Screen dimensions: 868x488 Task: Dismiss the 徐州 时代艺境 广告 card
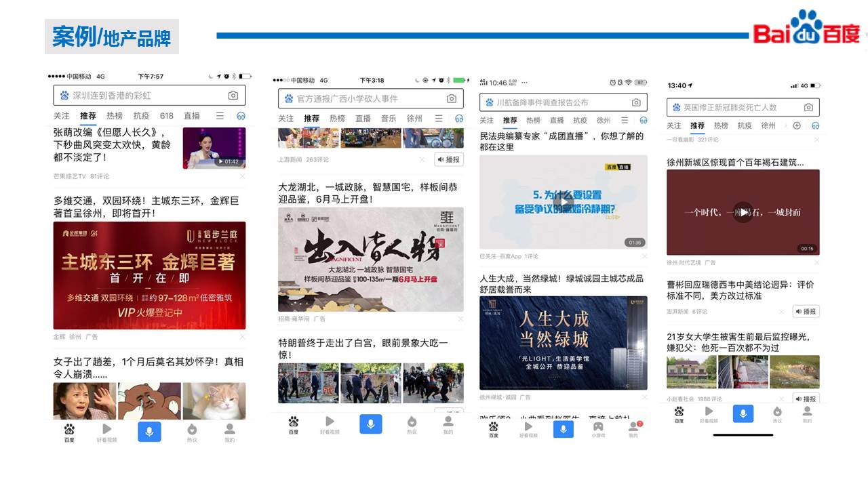coord(816,262)
